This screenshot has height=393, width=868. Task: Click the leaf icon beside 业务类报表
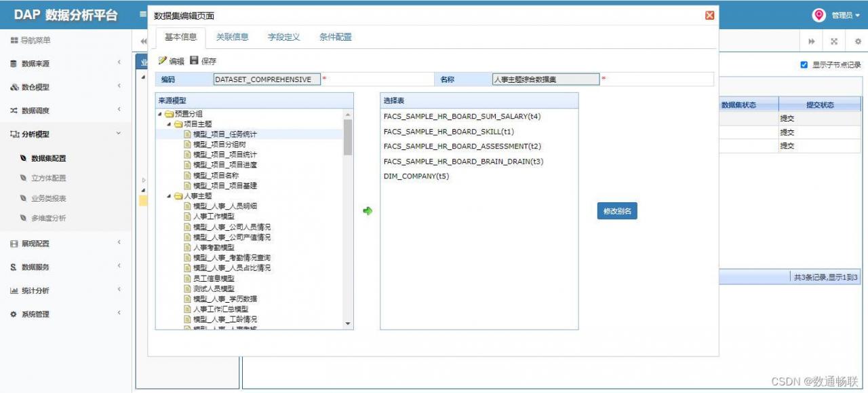pos(24,198)
